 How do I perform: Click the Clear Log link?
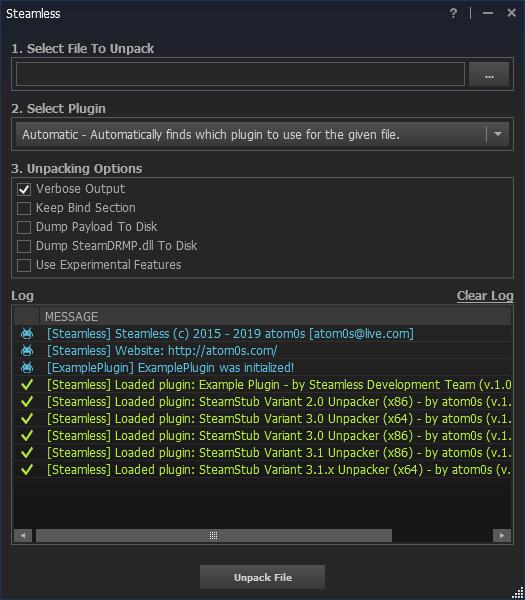pos(485,295)
